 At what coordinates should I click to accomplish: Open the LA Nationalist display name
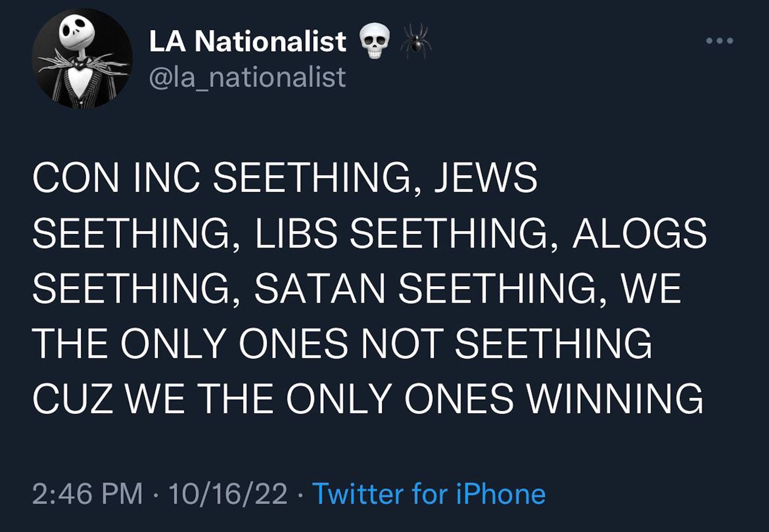pos(247,42)
